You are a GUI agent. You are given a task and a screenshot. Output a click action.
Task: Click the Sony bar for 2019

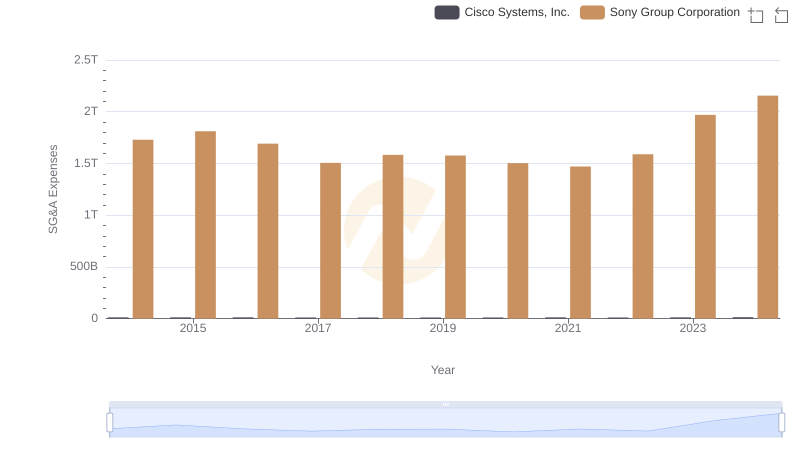coord(456,237)
